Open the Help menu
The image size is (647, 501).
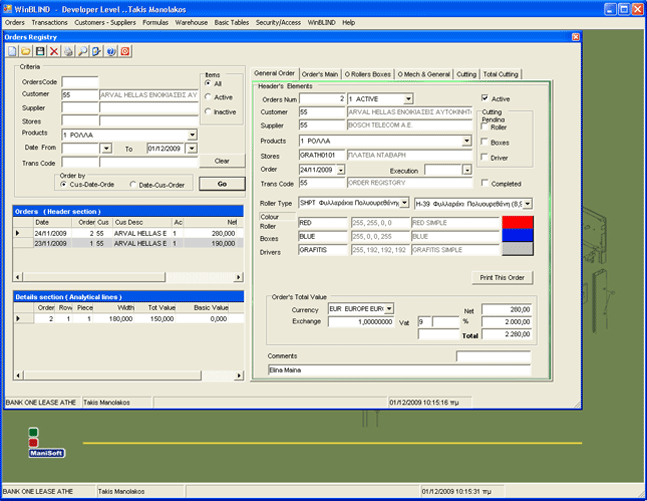(x=349, y=22)
